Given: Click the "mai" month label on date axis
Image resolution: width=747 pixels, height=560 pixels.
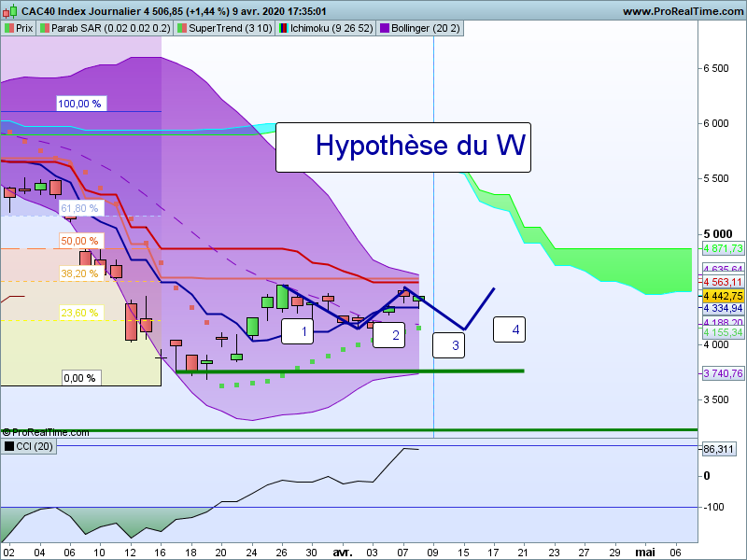Looking at the screenshot, I should pyautogui.click(x=645, y=553).
